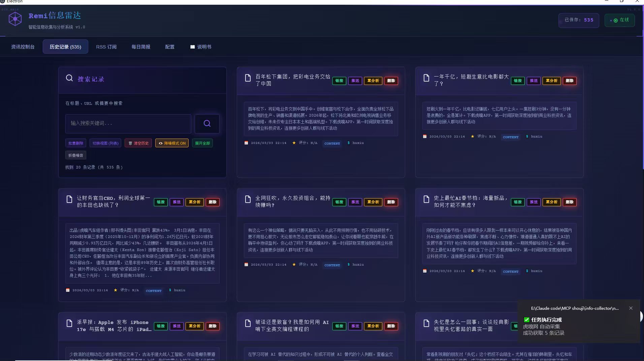This screenshot has width=644, height=361.
Task: Click the 在线 status indicator
Action: pos(620,20)
